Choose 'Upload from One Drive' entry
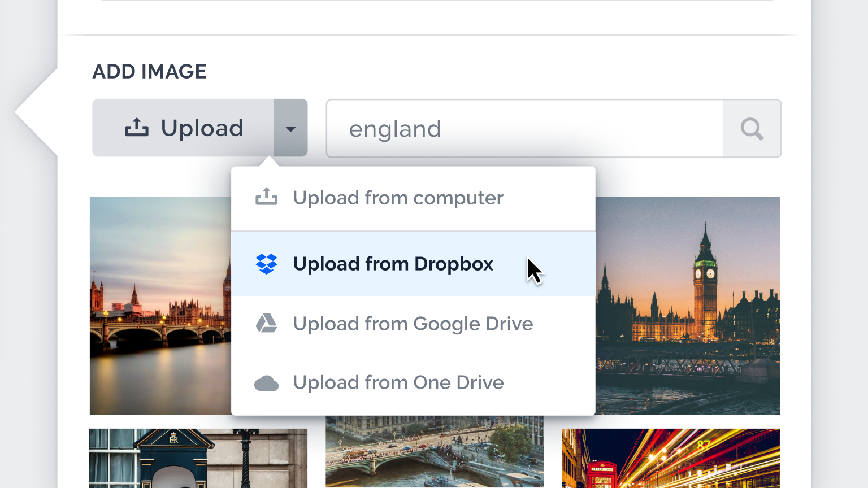Viewport: 868px width, 488px height. click(398, 382)
